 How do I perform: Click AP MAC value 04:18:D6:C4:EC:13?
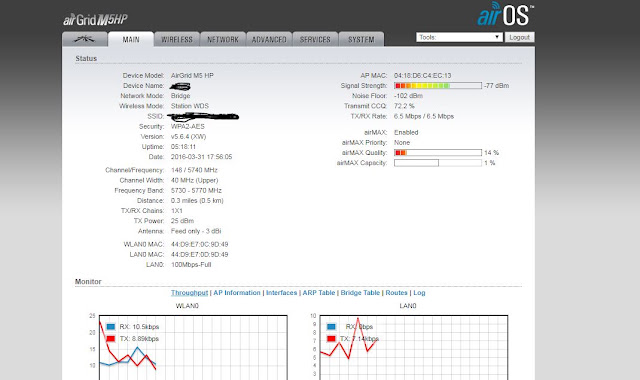point(422,76)
